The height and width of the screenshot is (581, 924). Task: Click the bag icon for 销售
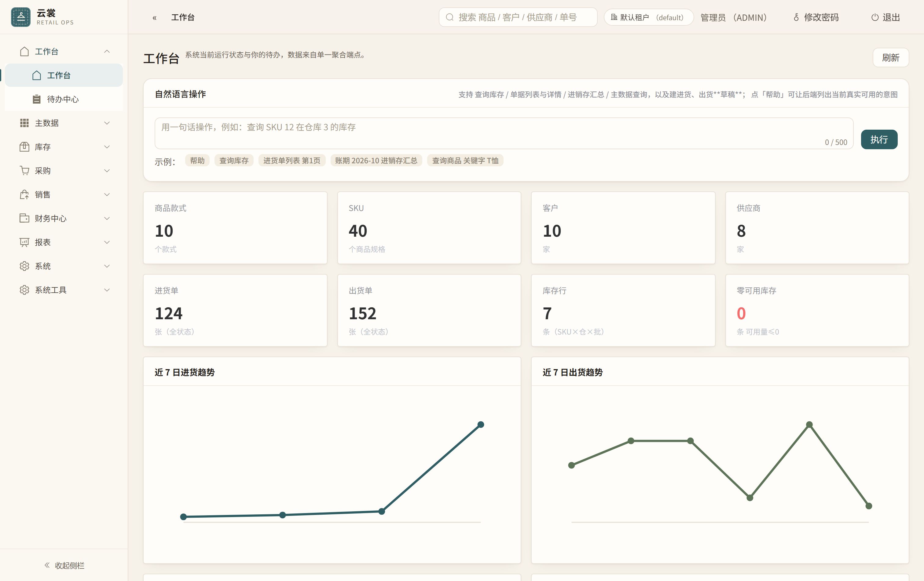[24, 194]
